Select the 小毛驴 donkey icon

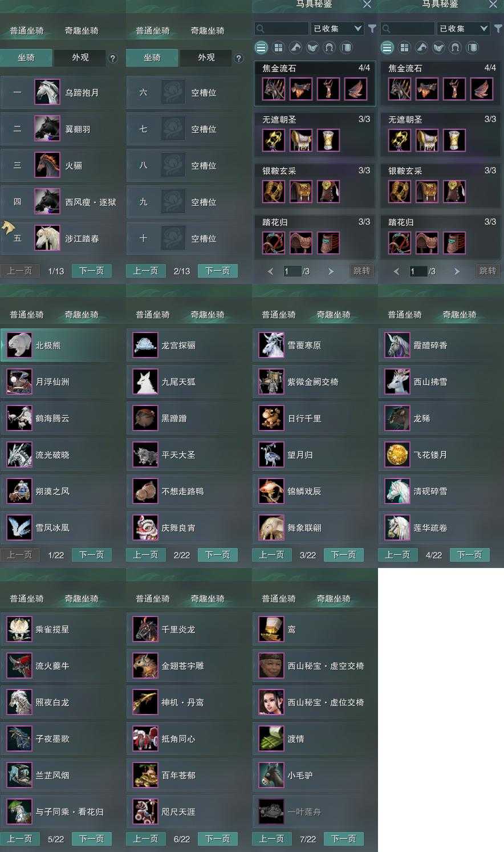point(271,776)
